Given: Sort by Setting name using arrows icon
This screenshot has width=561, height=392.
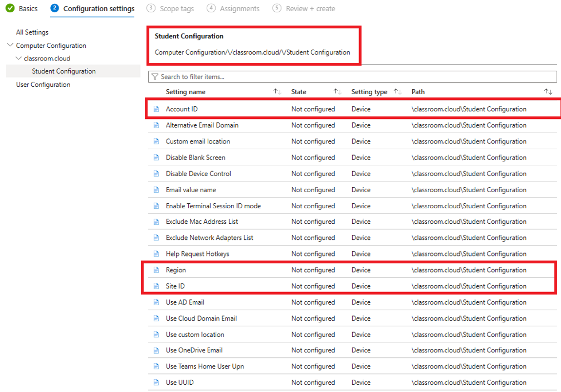Looking at the screenshot, I should point(277,92).
